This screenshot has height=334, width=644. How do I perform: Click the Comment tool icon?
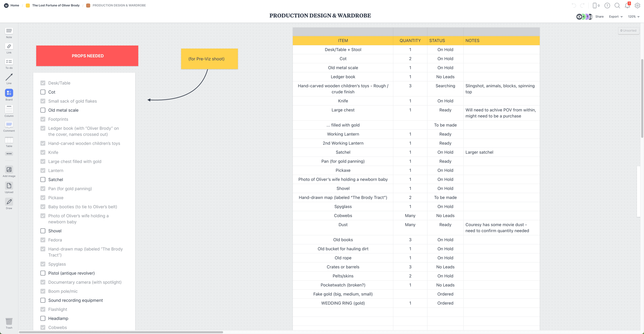pyautogui.click(x=9, y=125)
